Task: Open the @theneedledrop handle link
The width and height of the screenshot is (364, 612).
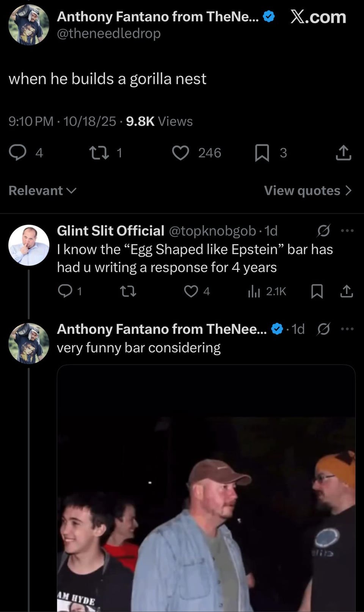Action: click(109, 33)
